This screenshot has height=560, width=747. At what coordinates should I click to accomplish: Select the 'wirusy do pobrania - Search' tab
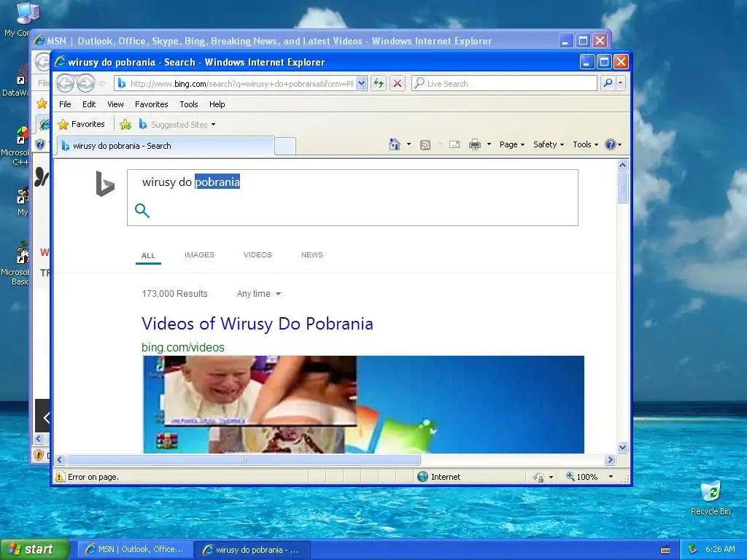pos(166,146)
